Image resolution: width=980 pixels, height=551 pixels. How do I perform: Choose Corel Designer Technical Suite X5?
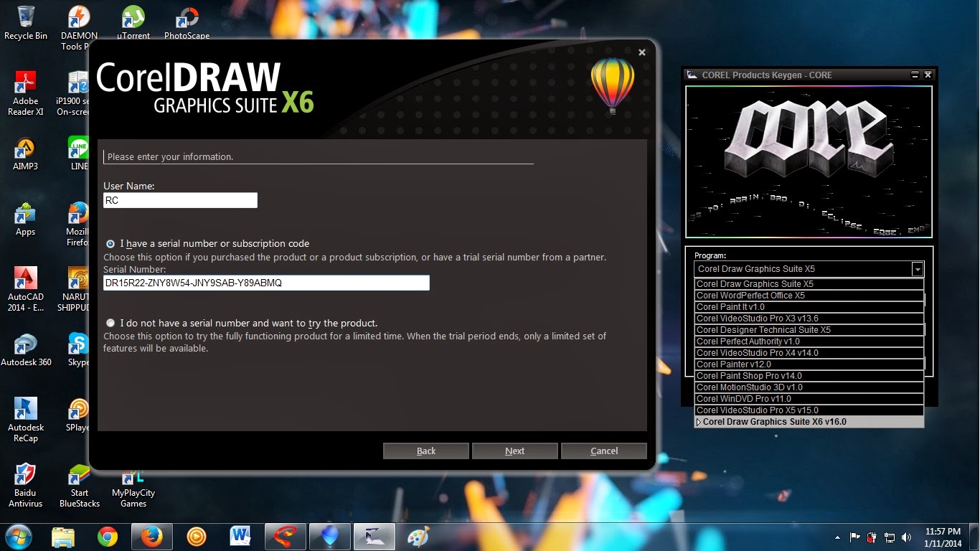click(x=809, y=330)
